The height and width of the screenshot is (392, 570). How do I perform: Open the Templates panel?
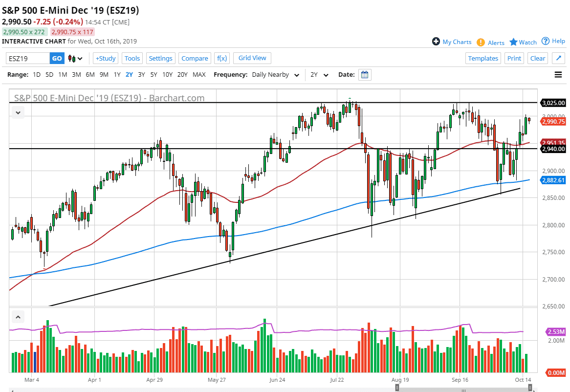click(x=483, y=58)
